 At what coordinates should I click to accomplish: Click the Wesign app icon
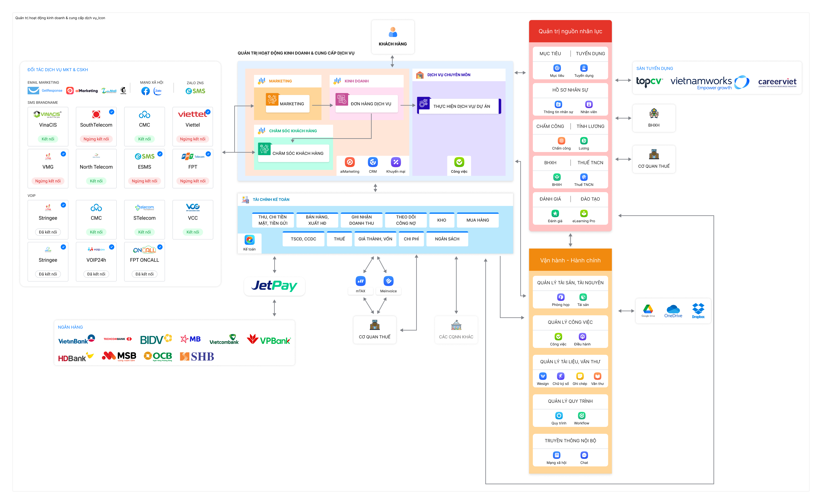(543, 376)
